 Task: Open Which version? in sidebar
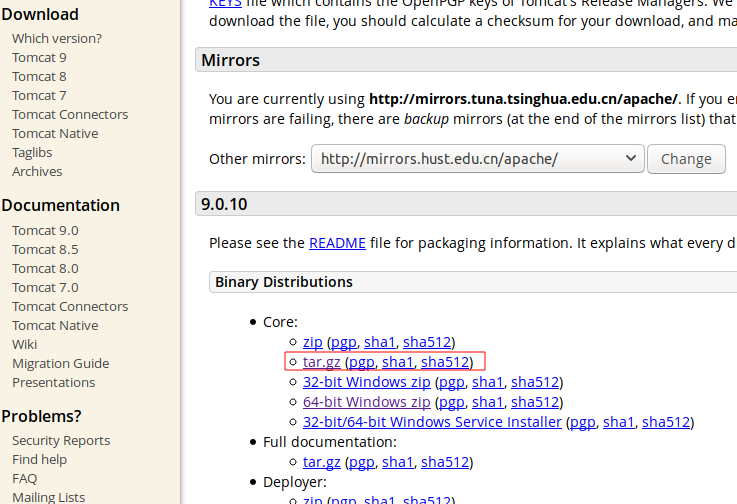coord(56,38)
